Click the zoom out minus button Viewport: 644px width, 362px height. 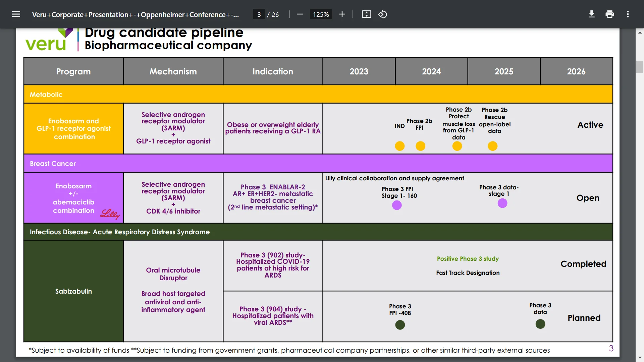300,14
